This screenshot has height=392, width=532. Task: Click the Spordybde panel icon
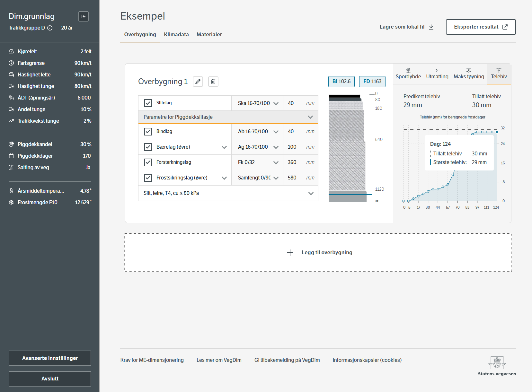pos(408,70)
